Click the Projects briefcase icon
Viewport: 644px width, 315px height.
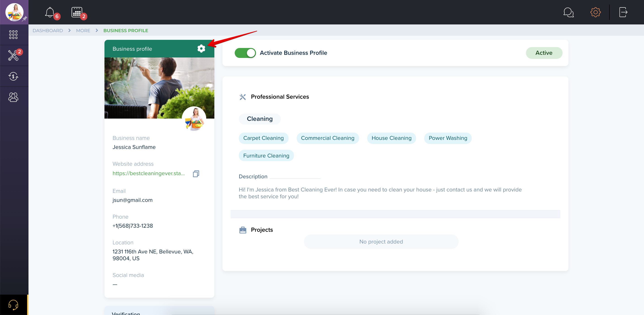pyautogui.click(x=242, y=230)
